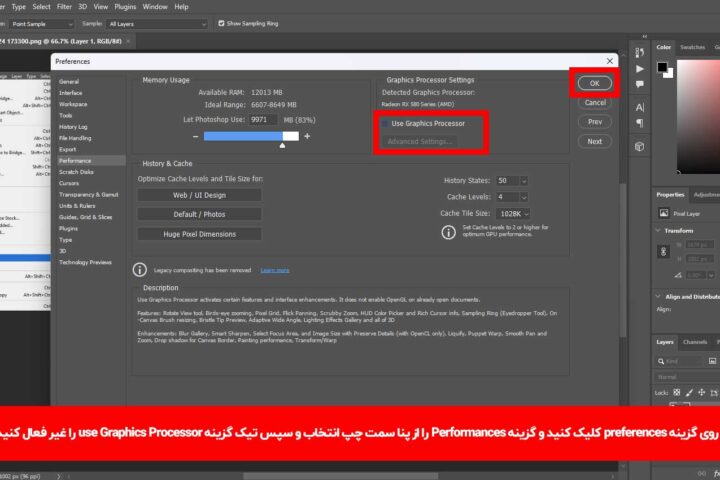Click the Next button
This screenshot has height=480, width=720.
pos(595,141)
